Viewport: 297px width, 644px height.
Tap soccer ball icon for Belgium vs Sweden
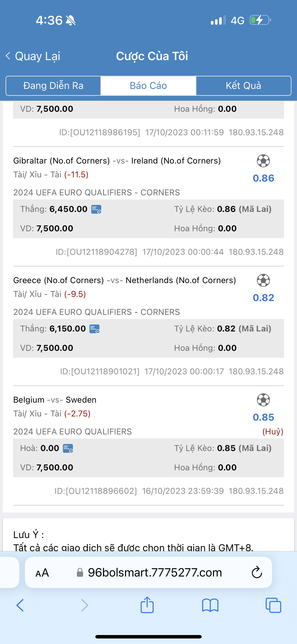click(x=263, y=400)
